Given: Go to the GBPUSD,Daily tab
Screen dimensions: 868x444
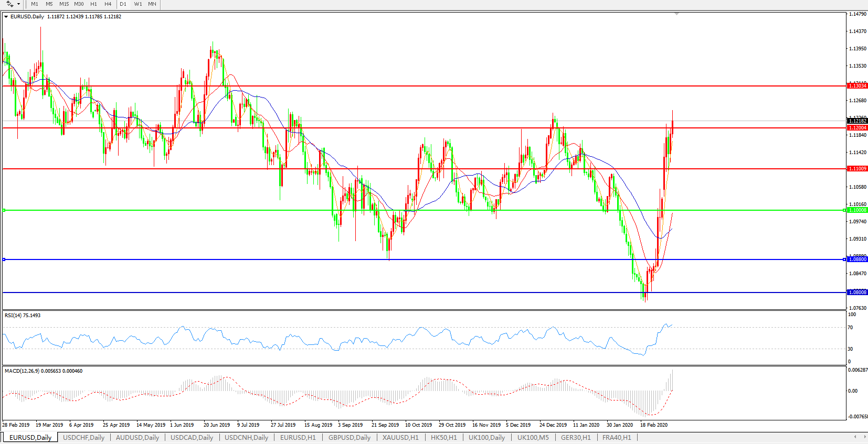Looking at the screenshot, I should tap(349, 437).
